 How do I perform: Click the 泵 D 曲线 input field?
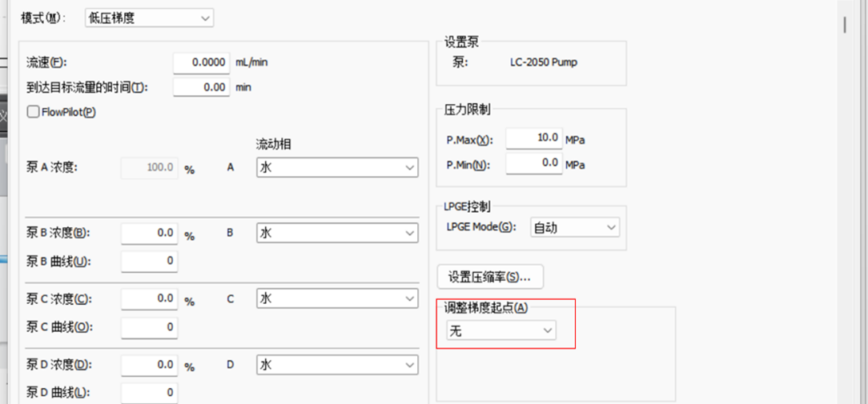(x=149, y=392)
